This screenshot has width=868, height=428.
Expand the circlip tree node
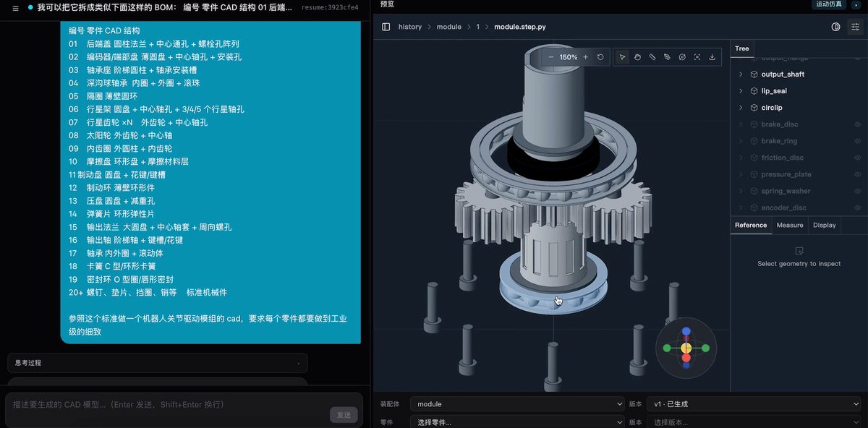point(741,108)
